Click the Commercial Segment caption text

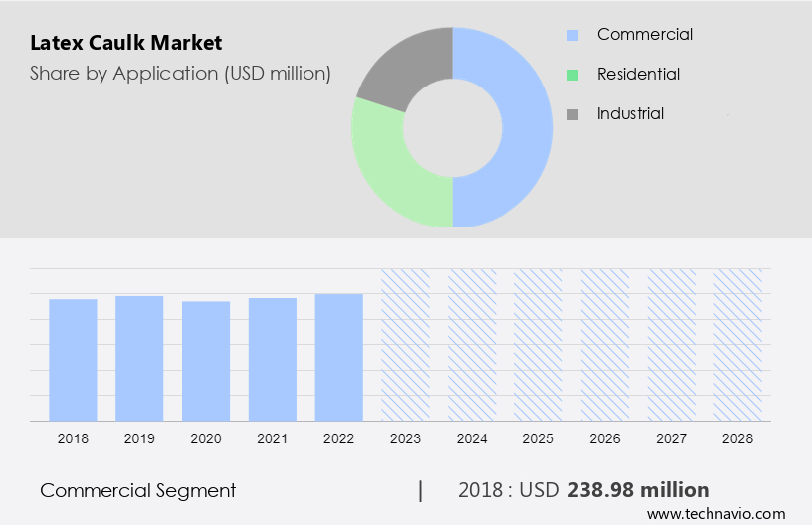tap(138, 490)
